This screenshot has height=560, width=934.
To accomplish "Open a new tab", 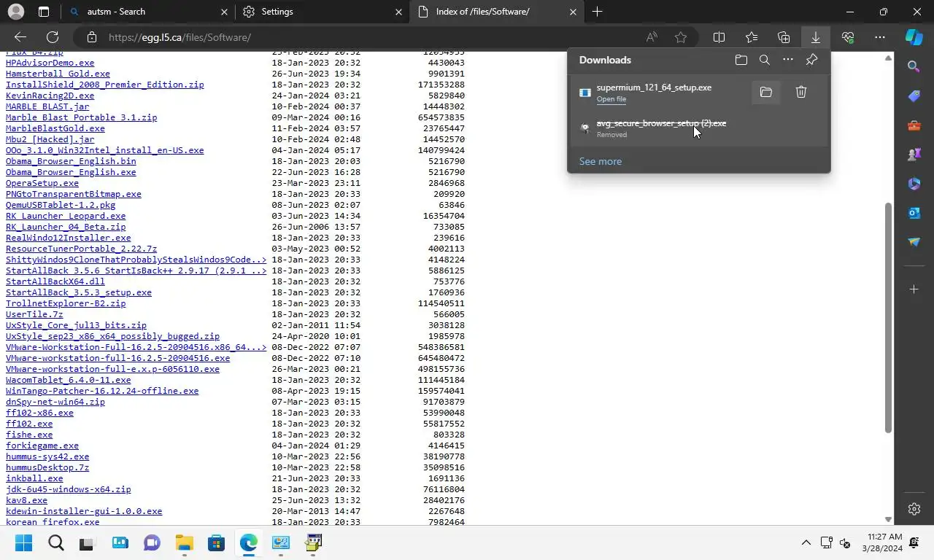I will coord(597,12).
